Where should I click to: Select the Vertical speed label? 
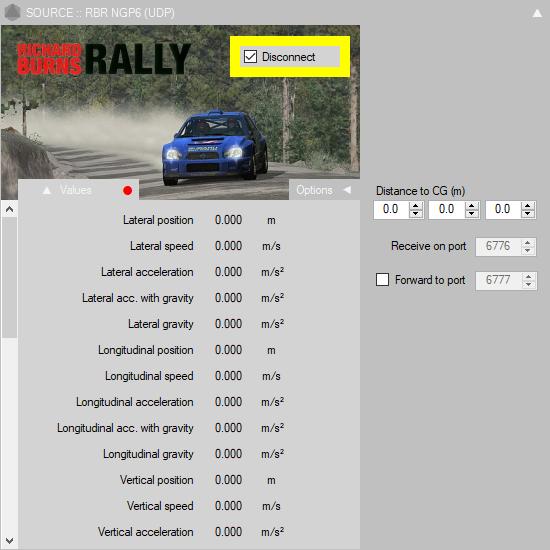[160, 506]
